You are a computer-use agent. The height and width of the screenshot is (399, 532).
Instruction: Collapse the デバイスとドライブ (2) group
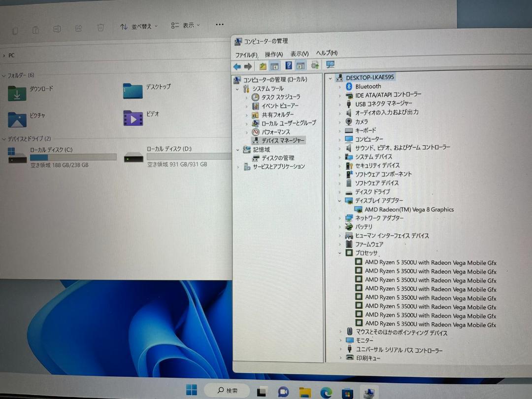point(4,139)
